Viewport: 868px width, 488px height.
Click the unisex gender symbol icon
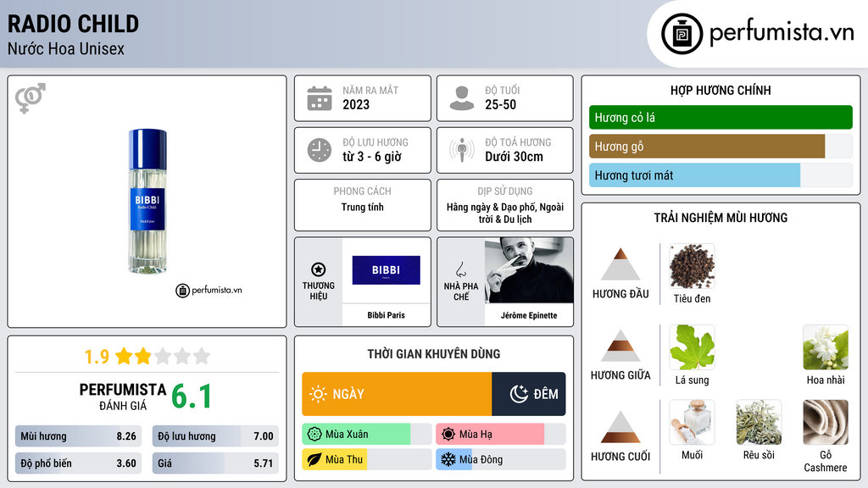(31, 98)
